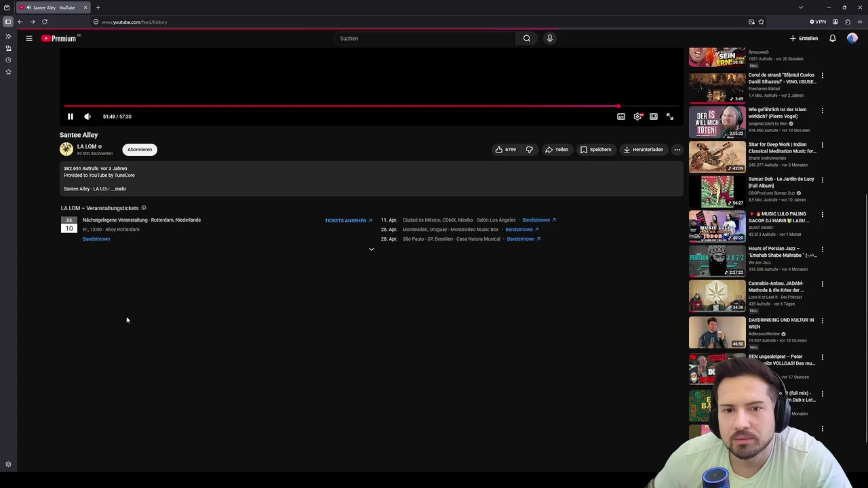The height and width of the screenshot is (488, 868).
Task: Toggle the browser sidebar panel button
Action: (8, 22)
